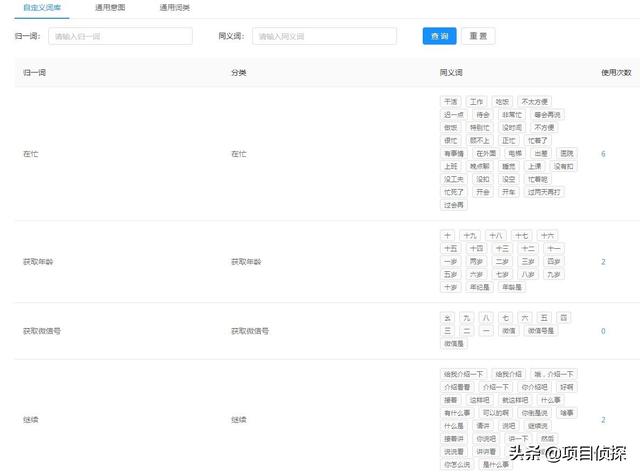Click the 在外面 synonym tag
This screenshot has height=475, width=640.
tap(486, 153)
